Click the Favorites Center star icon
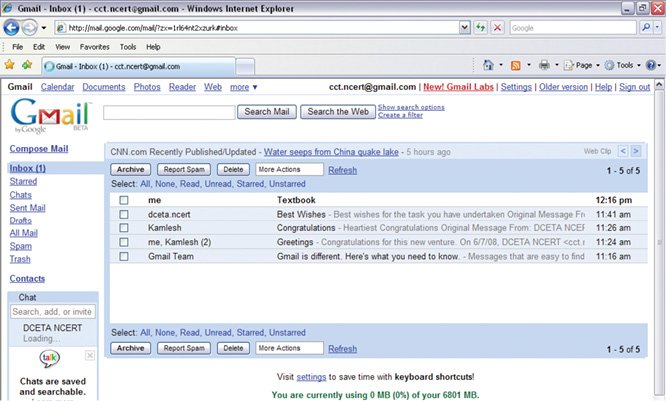The width and height of the screenshot is (666, 401). (9, 65)
